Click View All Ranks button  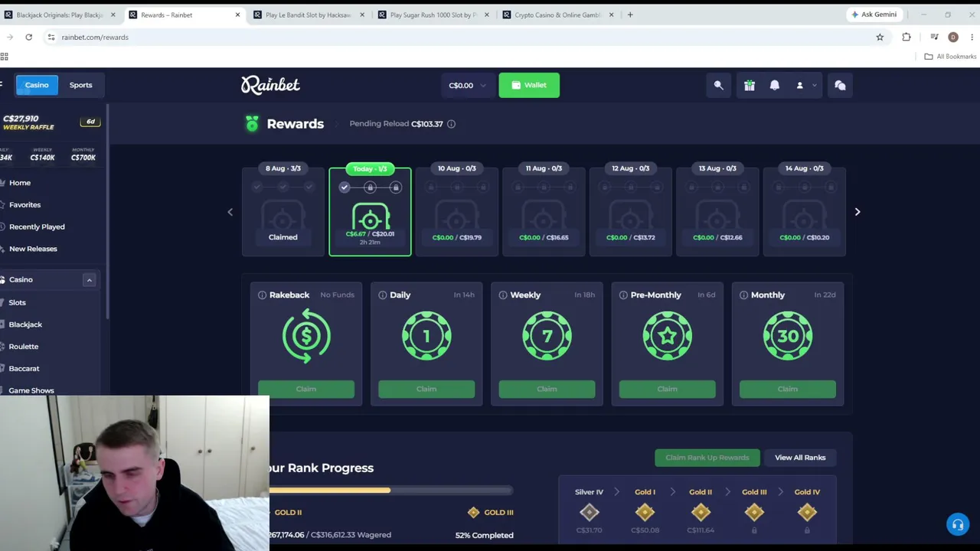point(800,458)
